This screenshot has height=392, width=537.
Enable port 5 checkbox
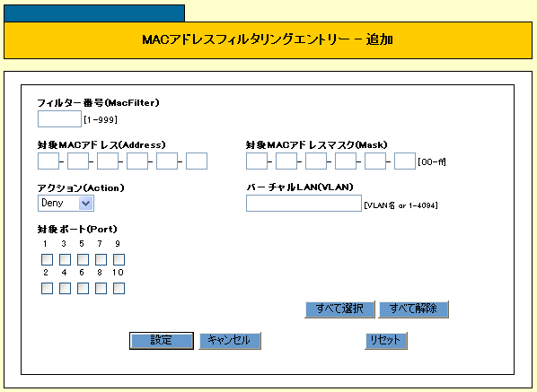point(83,259)
